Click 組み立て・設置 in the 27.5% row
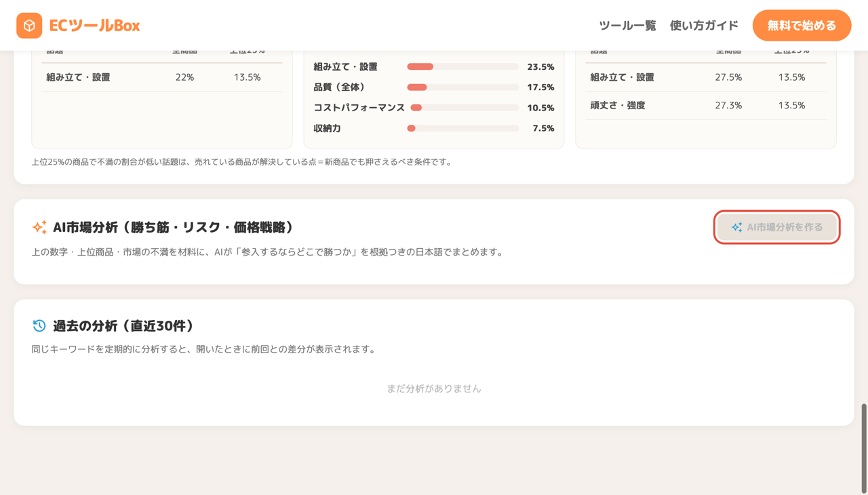Viewport: 868px width, 495px height. [x=622, y=77]
